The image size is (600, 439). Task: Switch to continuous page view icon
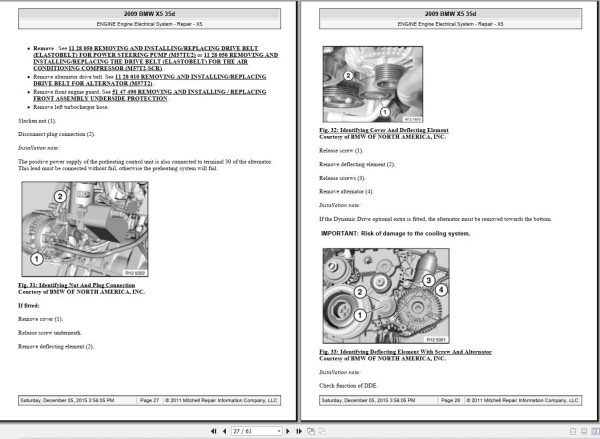584,431
